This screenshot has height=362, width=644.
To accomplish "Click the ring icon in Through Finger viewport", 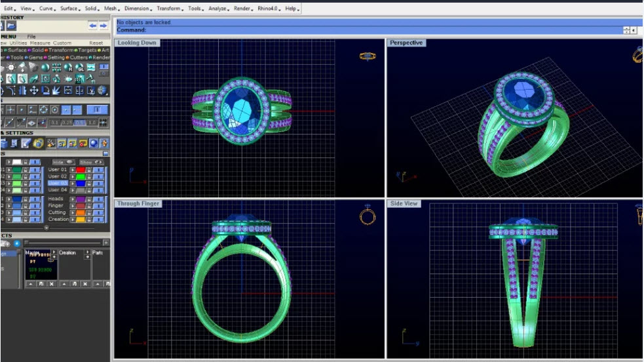I will (x=368, y=216).
